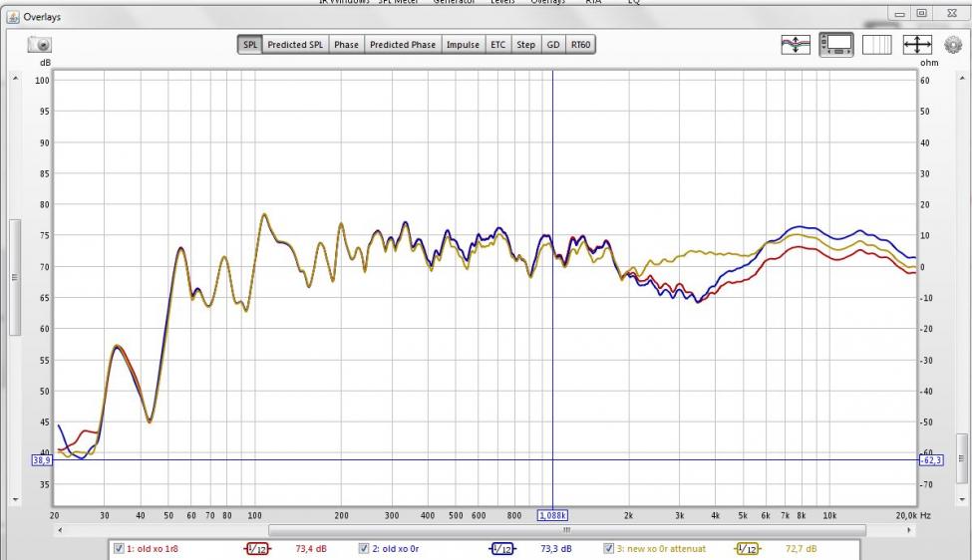Screen dimensions: 972x560
Task: Click the camera capture graph icon
Action: click(40, 45)
